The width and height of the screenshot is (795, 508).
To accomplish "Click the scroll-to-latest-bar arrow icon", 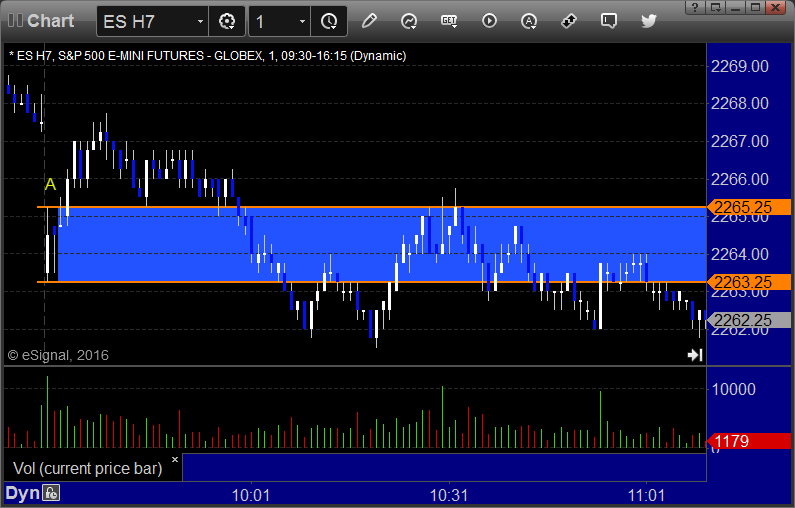I will [x=695, y=355].
